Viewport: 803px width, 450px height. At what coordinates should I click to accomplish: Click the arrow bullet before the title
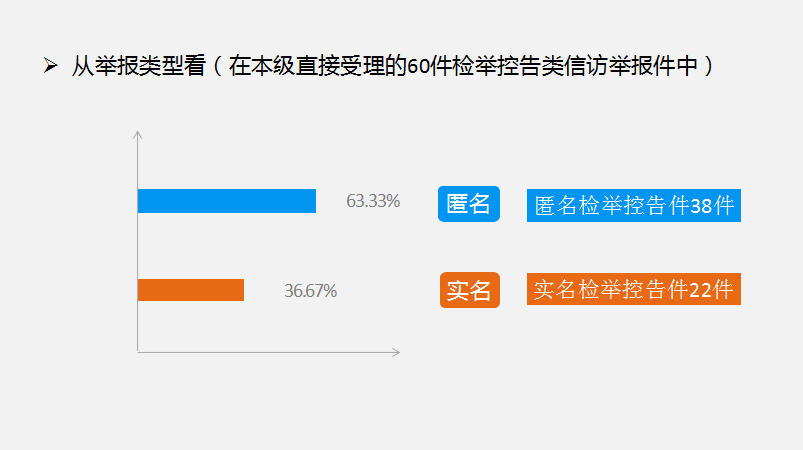point(49,67)
